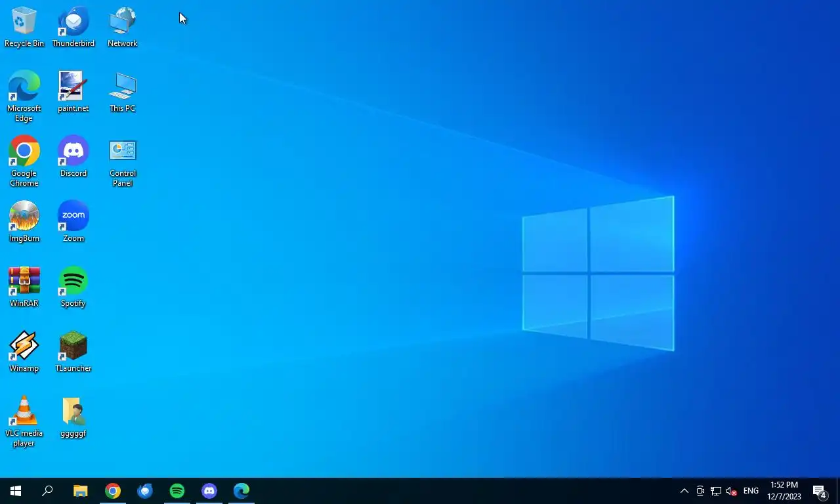Open the Action Center notifications
840x504 pixels.
(x=820, y=491)
